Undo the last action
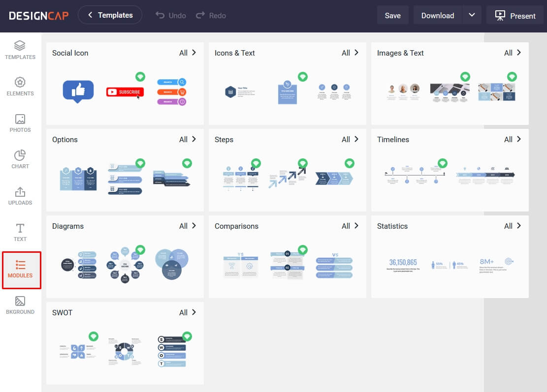Viewport: 547px width, 392px height. point(170,15)
